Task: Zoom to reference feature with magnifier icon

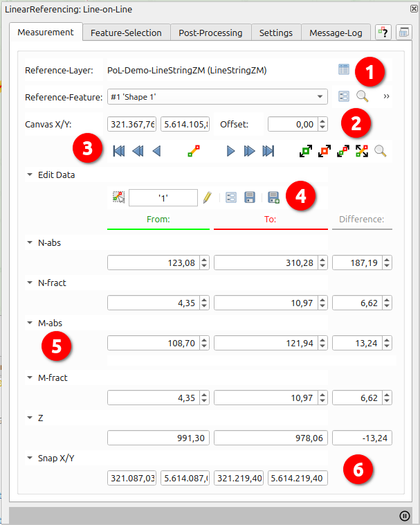Action: pyautogui.click(x=362, y=97)
